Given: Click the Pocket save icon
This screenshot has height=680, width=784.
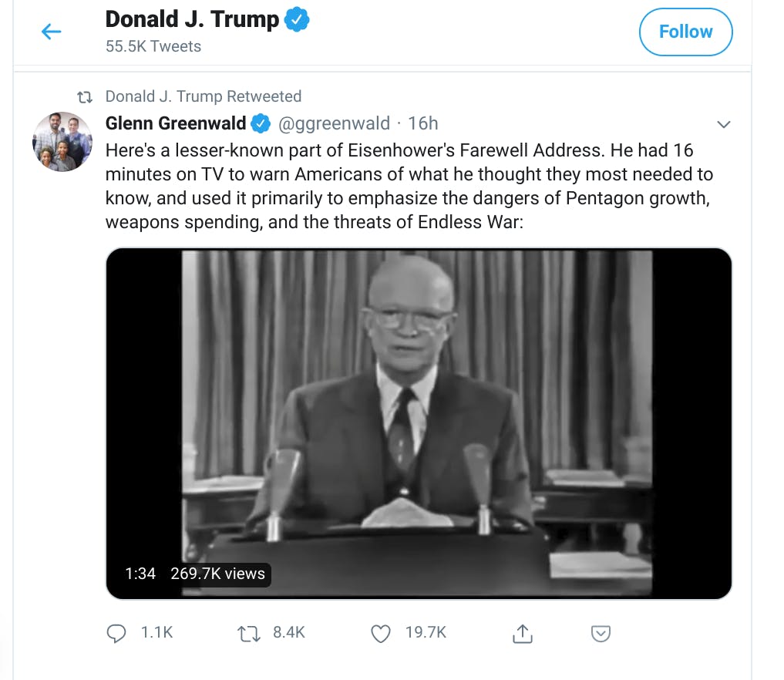Looking at the screenshot, I should (x=601, y=633).
